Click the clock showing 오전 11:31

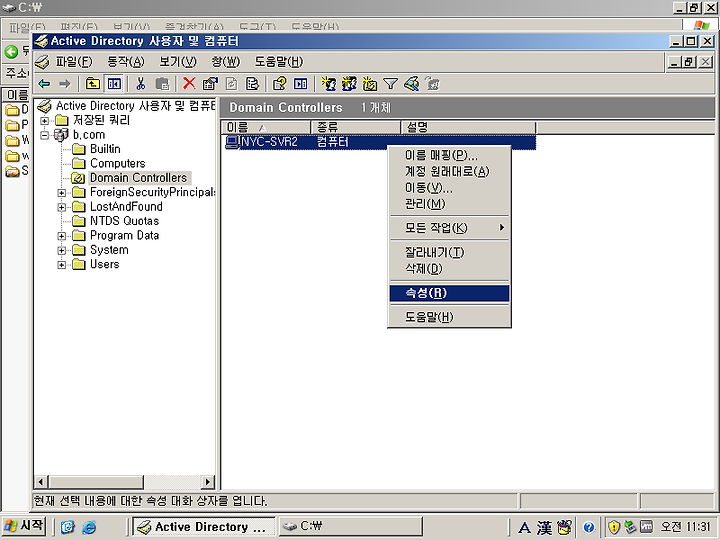click(685, 527)
